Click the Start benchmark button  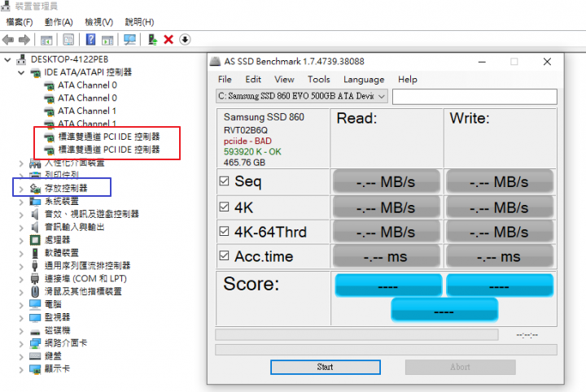click(x=326, y=367)
